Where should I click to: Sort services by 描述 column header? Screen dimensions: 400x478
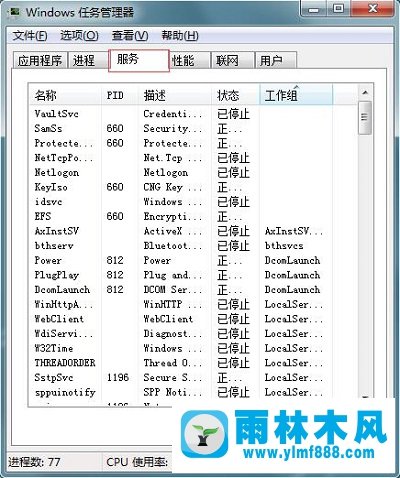pyautogui.click(x=175, y=95)
